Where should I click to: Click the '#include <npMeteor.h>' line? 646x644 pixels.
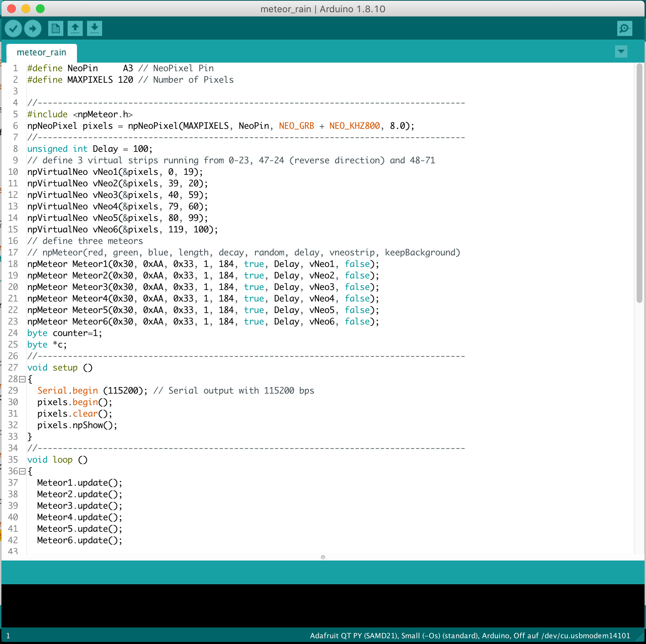80,114
